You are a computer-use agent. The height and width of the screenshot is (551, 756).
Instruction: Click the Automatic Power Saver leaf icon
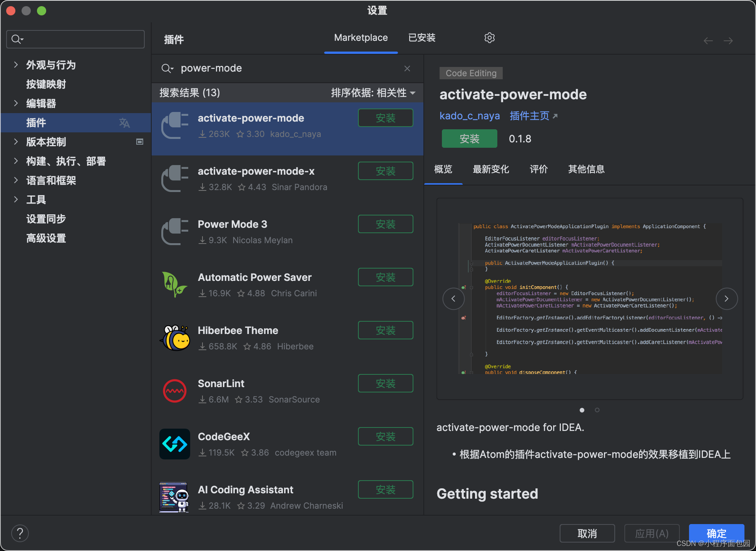[175, 285]
